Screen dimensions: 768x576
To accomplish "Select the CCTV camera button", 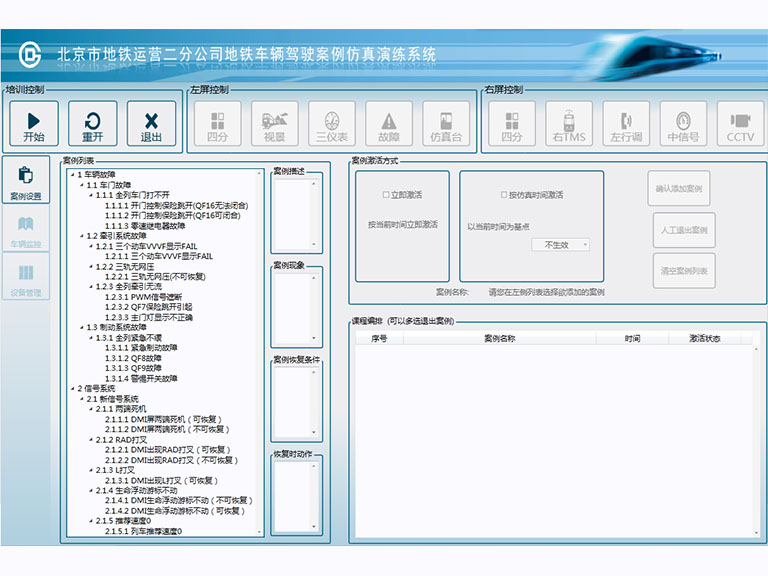I will (740, 123).
